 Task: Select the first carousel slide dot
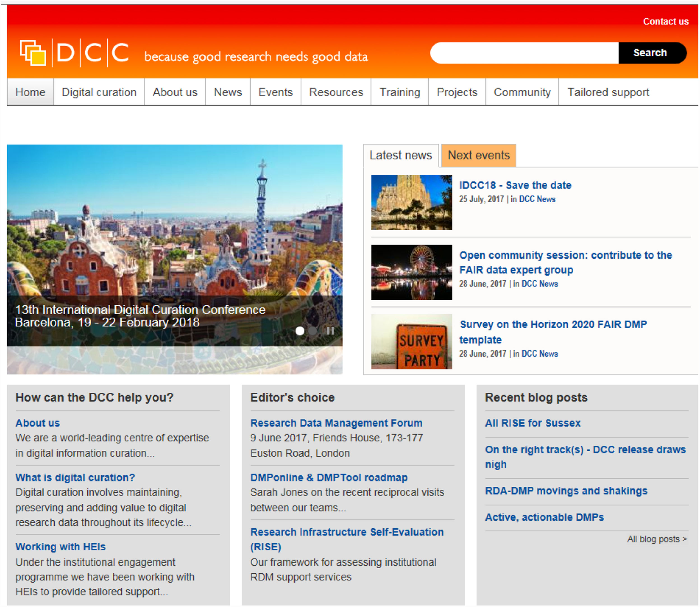click(x=300, y=331)
